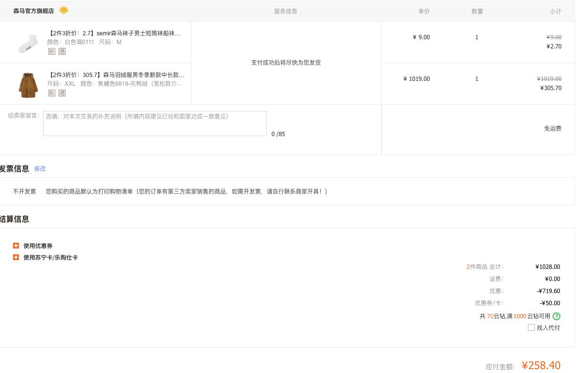The height and width of the screenshot is (373, 588).
Task: Tick the 找人代付 checkbox
Action: (531, 327)
